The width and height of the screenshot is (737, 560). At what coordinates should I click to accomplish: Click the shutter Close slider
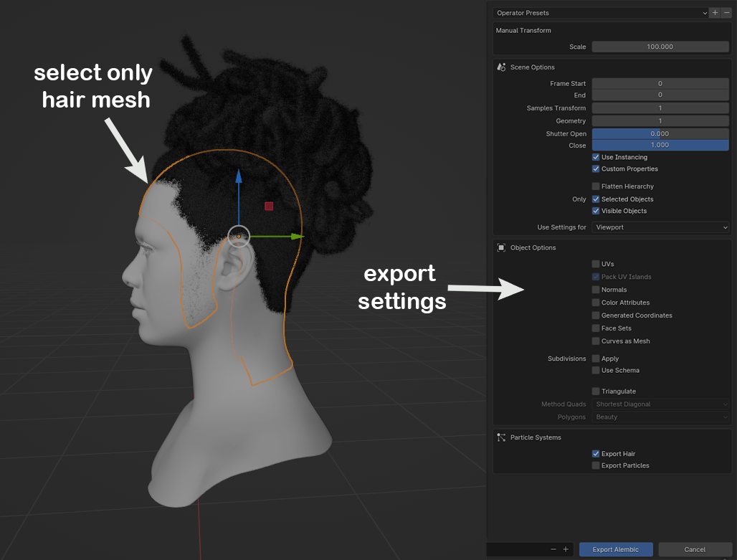pos(660,146)
